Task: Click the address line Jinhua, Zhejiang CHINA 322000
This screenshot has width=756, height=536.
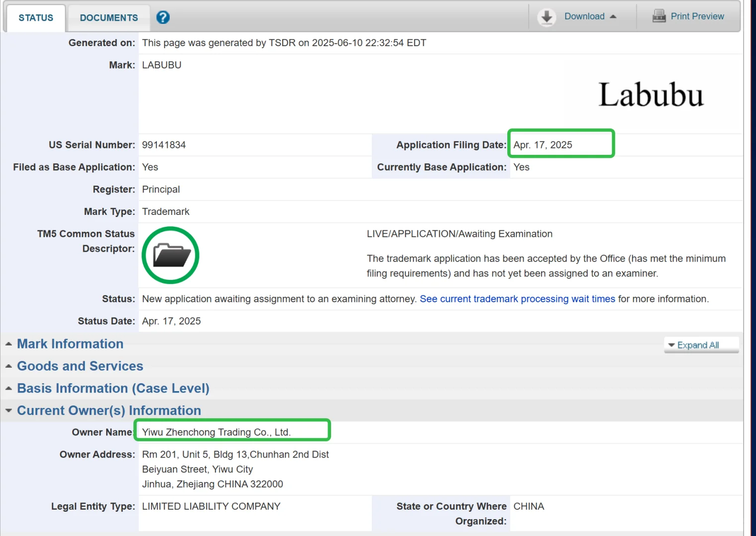Action: pos(212,484)
